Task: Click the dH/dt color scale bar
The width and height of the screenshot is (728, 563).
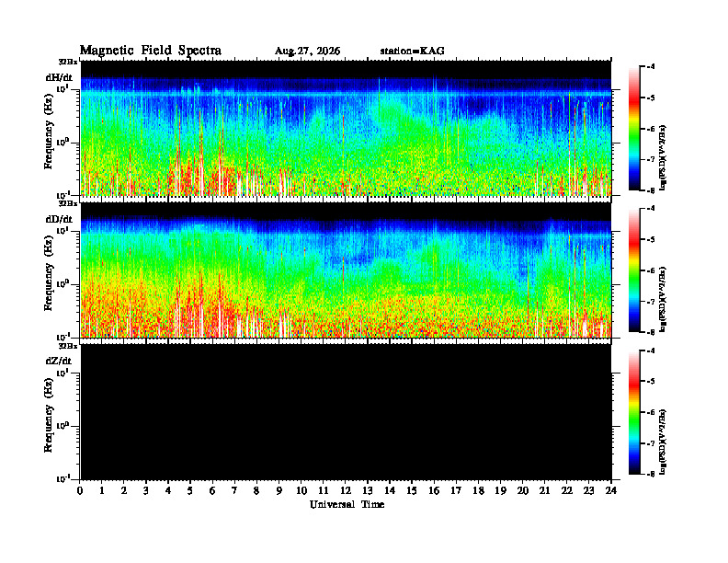Action: click(633, 129)
